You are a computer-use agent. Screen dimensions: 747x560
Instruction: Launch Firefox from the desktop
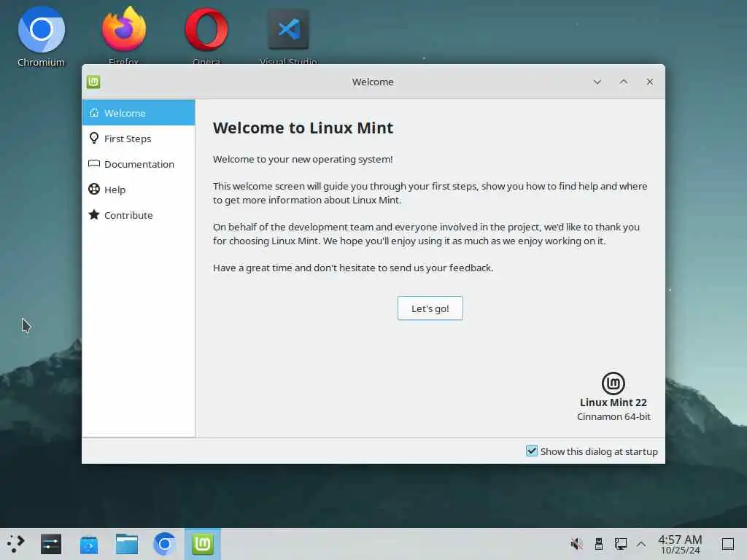pyautogui.click(x=123, y=34)
